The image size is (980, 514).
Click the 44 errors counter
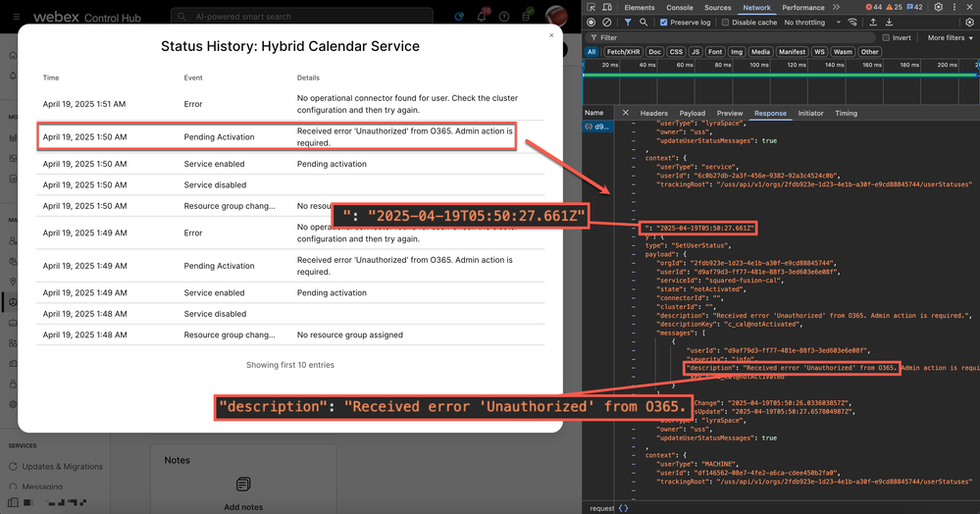pos(874,7)
